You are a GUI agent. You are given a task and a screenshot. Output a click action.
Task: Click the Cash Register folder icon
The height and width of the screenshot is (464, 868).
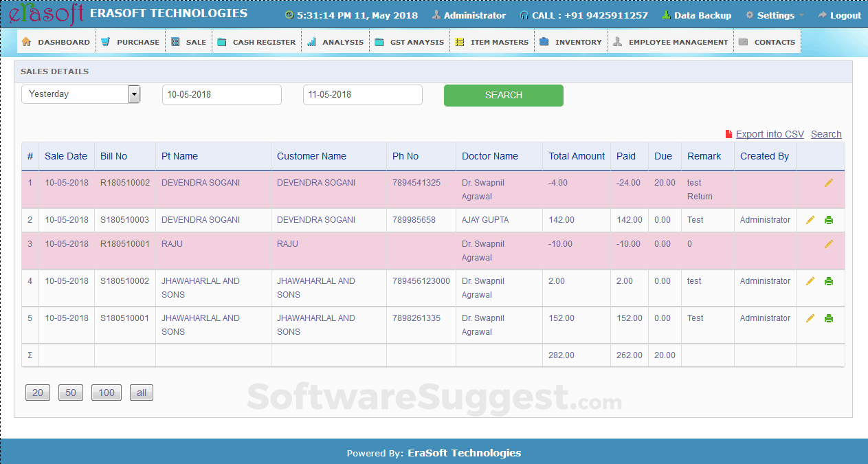click(222, 42)
